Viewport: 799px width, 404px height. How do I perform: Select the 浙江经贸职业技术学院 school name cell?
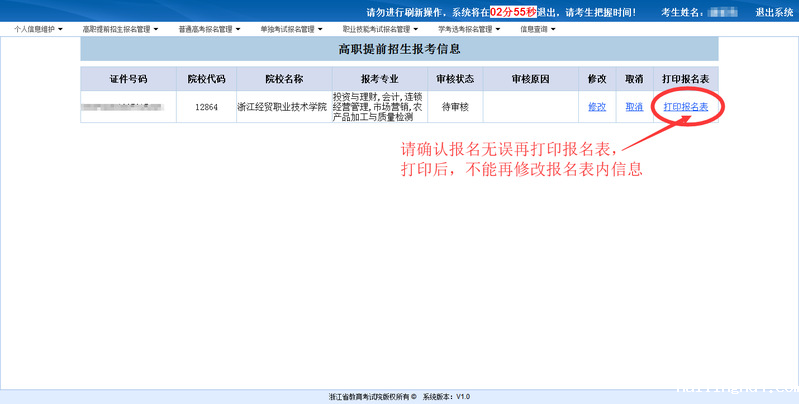283,107
